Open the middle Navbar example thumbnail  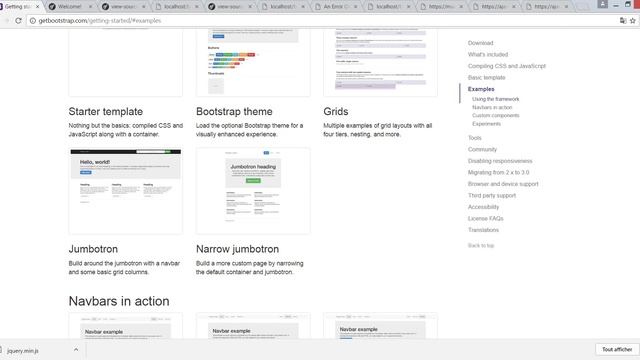(x=253, y=326)
